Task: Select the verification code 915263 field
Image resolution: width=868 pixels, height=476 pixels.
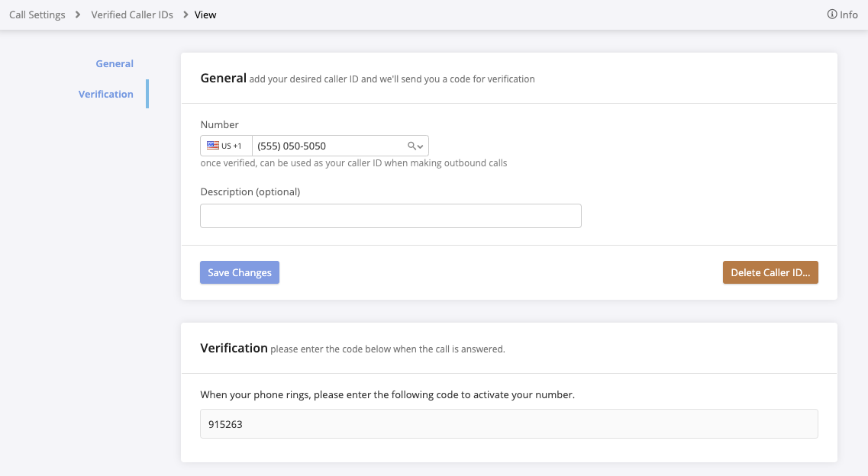Action: [508, 423]
